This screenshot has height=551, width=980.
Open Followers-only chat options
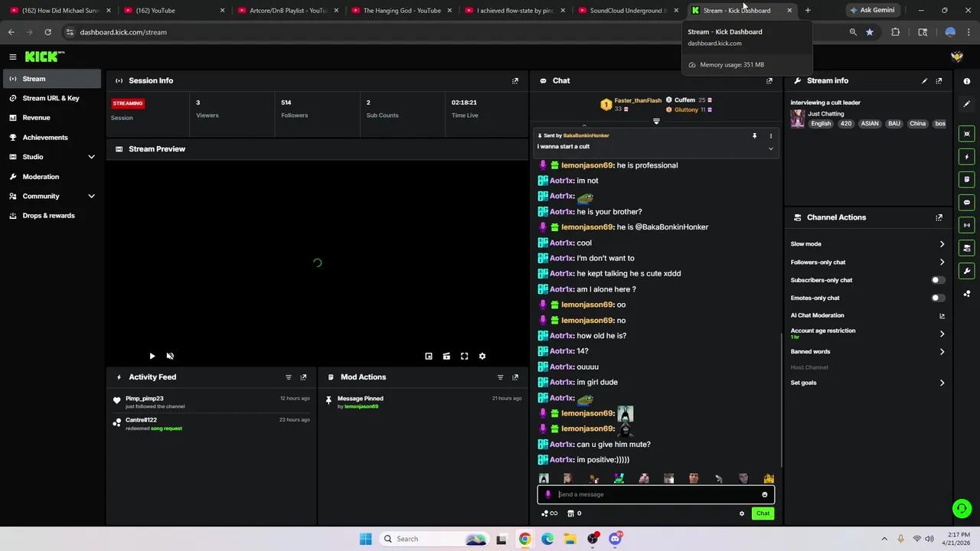867,262
